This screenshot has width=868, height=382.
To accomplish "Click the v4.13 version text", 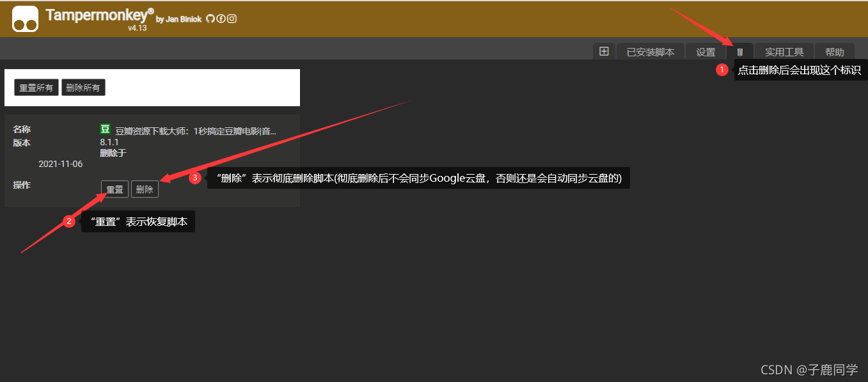I will tap(138, 28).
